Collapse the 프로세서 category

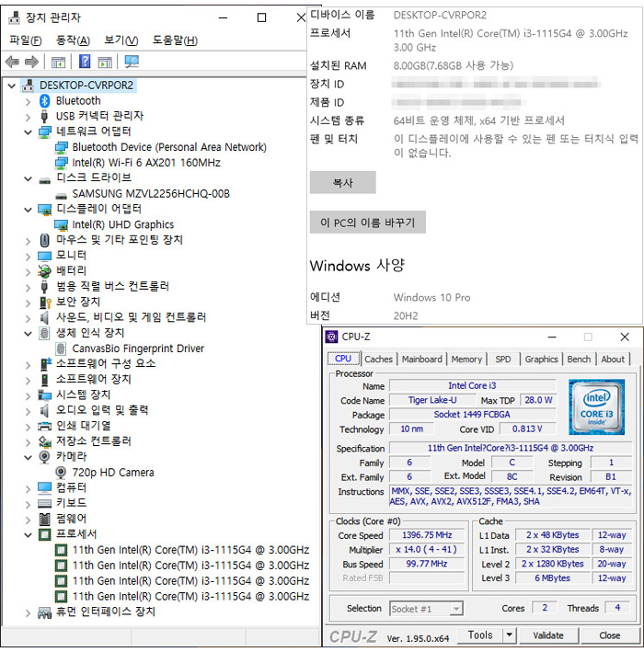point(28,534)
